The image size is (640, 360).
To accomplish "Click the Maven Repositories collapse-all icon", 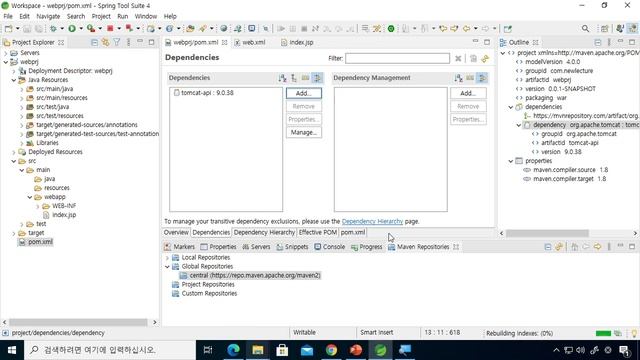I will 548,247.
